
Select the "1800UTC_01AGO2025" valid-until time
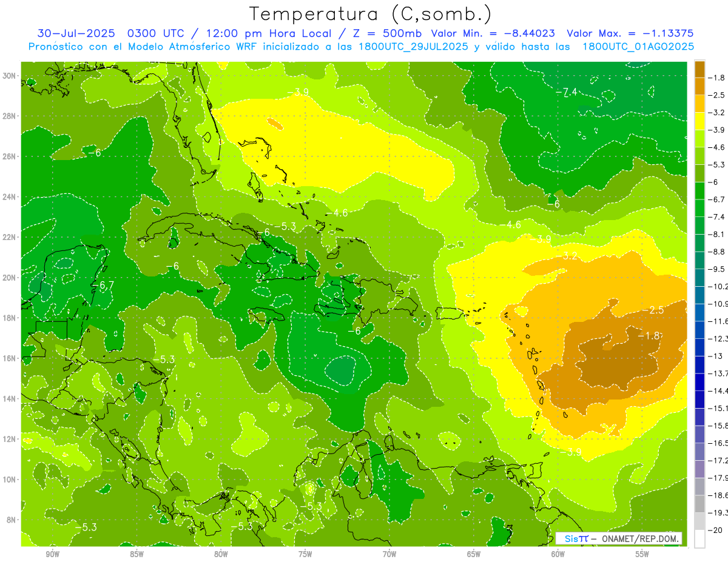(638, 47)
